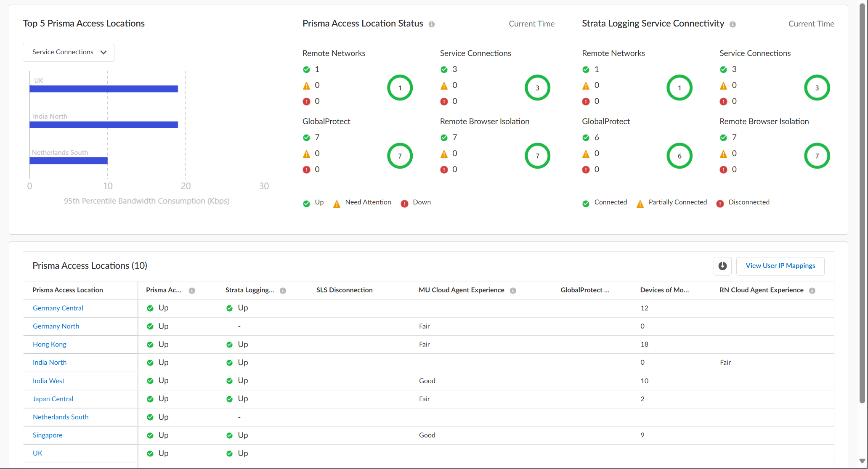
Task: Click the UK bandwidth bar
Action: [104, 89]
